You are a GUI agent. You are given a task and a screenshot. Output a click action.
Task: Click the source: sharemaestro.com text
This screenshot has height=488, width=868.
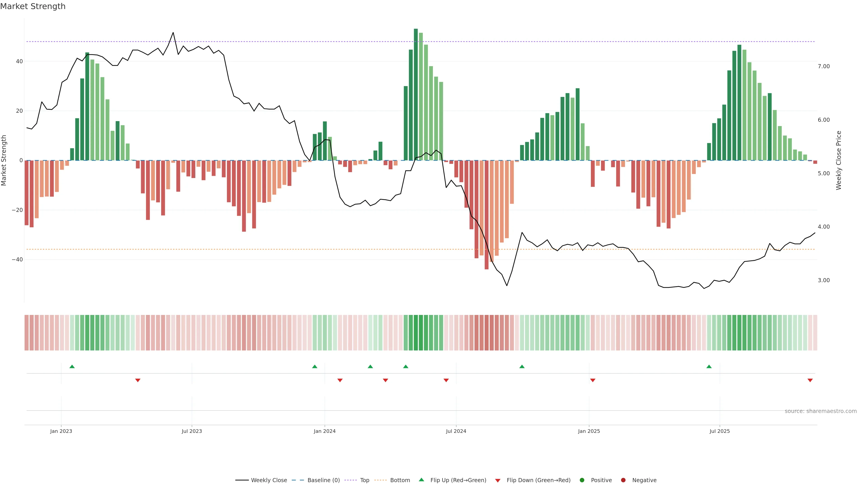point(821,411)
